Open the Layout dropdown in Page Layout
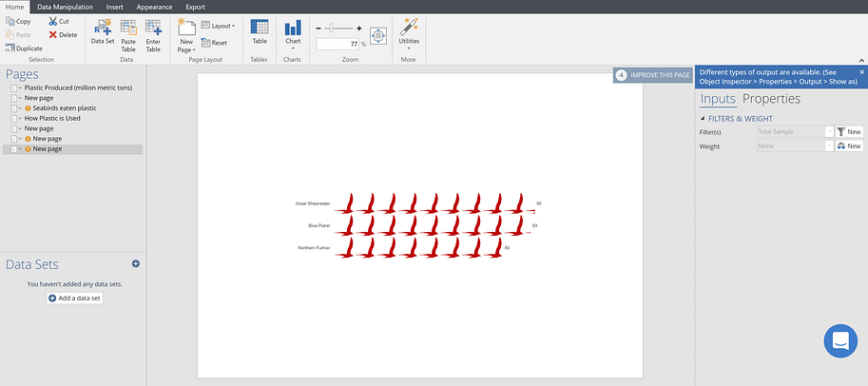Screen dimensions: 868x386 (x=219, y=26)
